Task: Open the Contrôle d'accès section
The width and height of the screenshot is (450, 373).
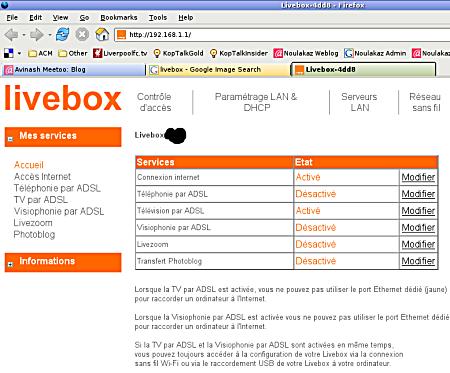Action: click(154, 102)
